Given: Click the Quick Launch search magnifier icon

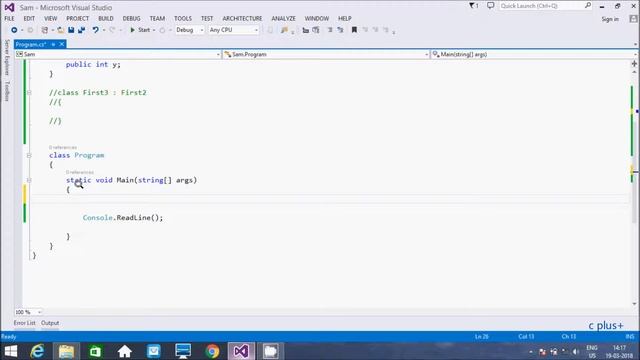Looking at the screenshot, I should point(588,6).
